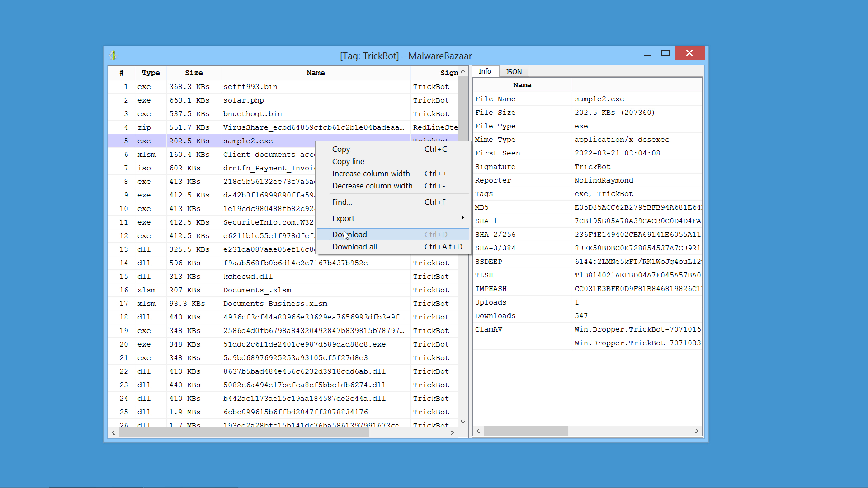Switch to the Info tab
Viewport: 868px width, 488px height.
coord(485,71)
